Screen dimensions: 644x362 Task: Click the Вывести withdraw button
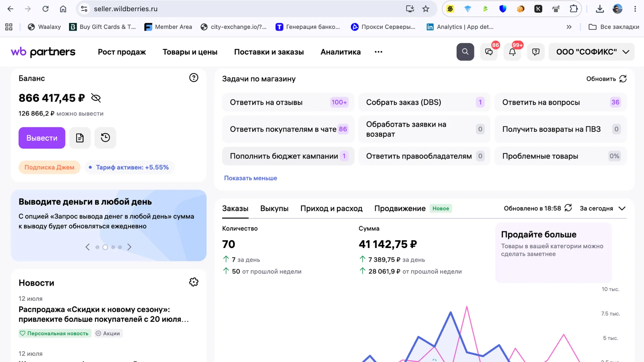click(x=42, y=138)
